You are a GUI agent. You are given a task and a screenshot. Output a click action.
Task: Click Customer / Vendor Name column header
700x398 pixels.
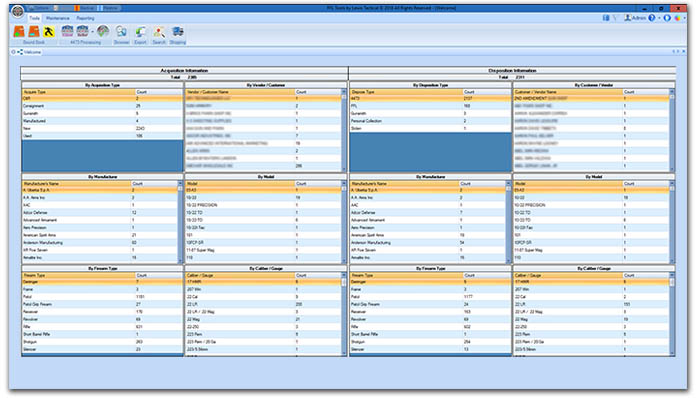[568, 91]
